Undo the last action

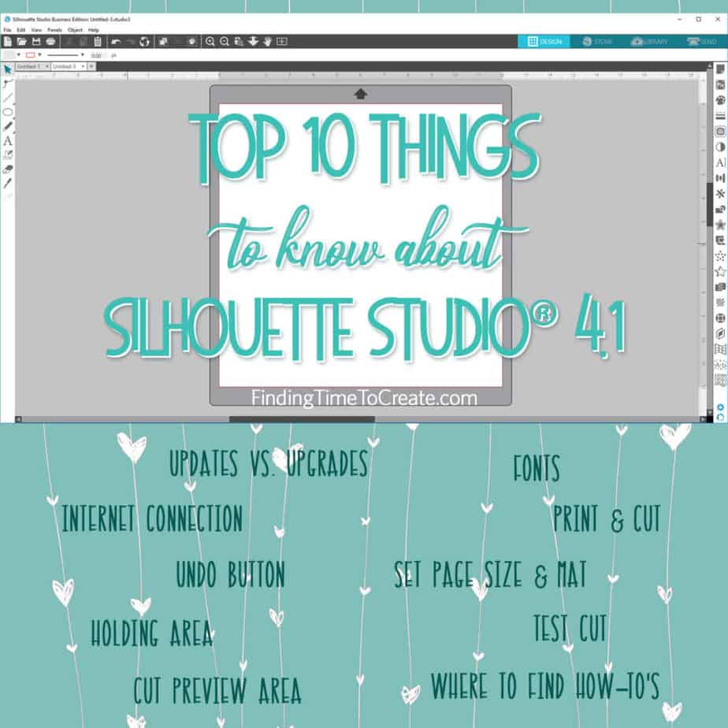click(x=116, y=41)
